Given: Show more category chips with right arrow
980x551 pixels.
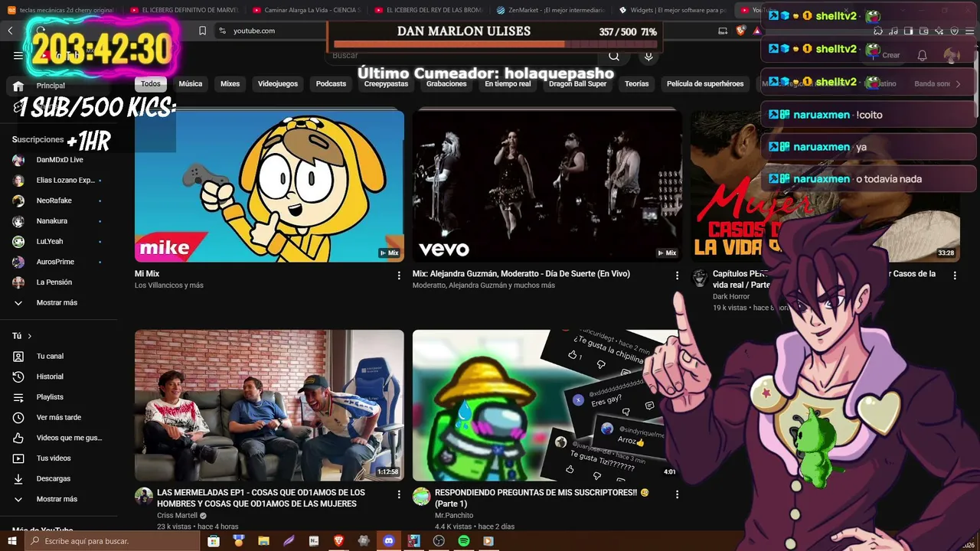Looking at the screenshot, I should [x=958, y=84].
